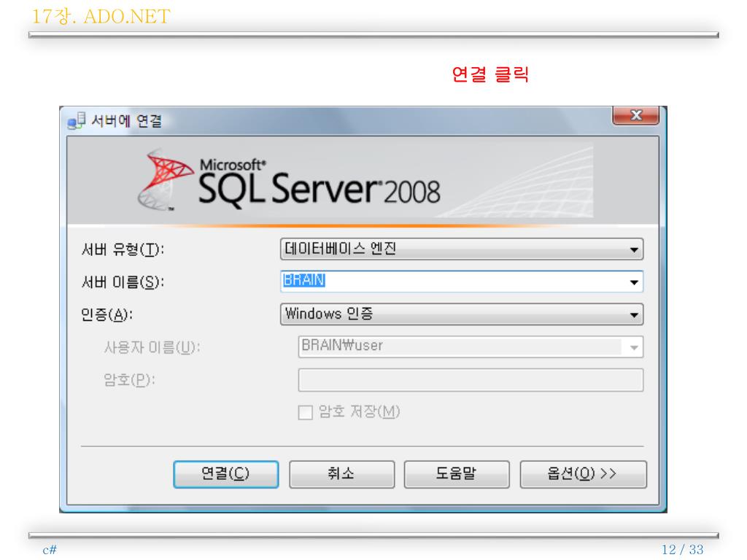Open the 인증 Windows 인증 dropdown arrow
The image size is (747, 560).
[634, 315]
